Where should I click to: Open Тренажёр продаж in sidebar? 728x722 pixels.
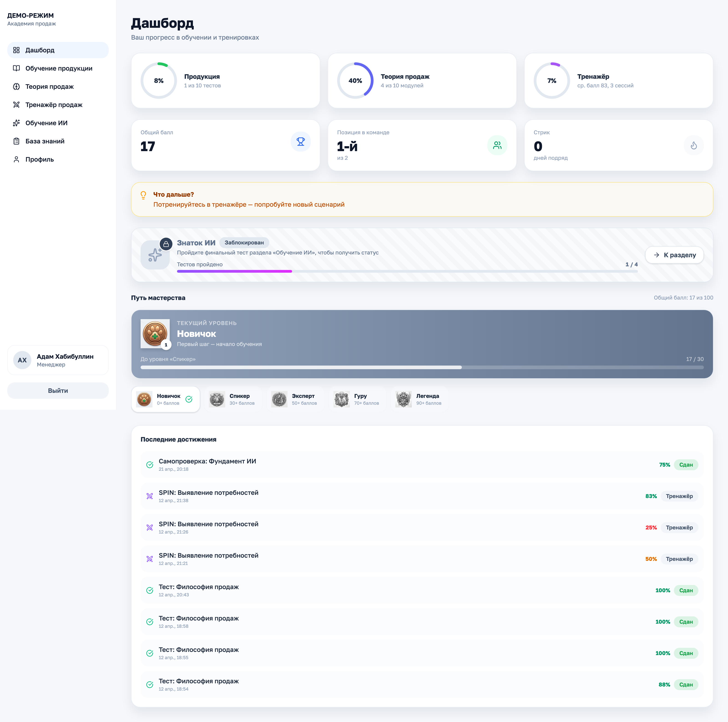(53, 105)
